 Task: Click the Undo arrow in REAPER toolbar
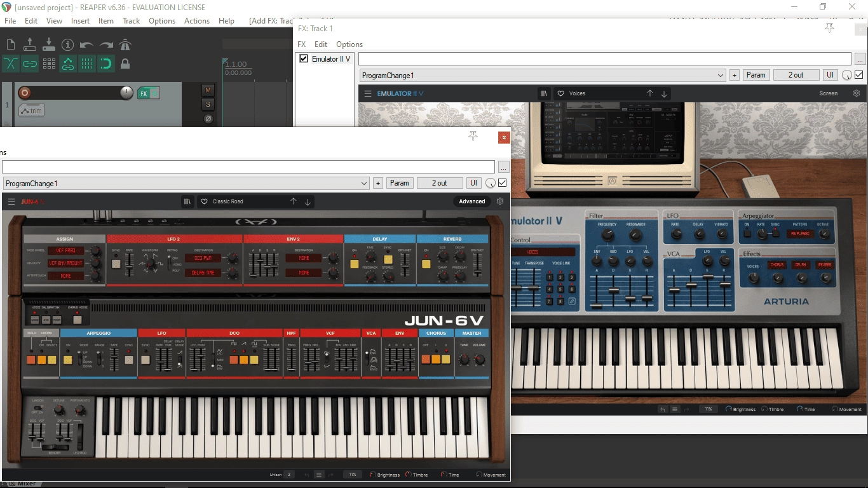(86, 44)
